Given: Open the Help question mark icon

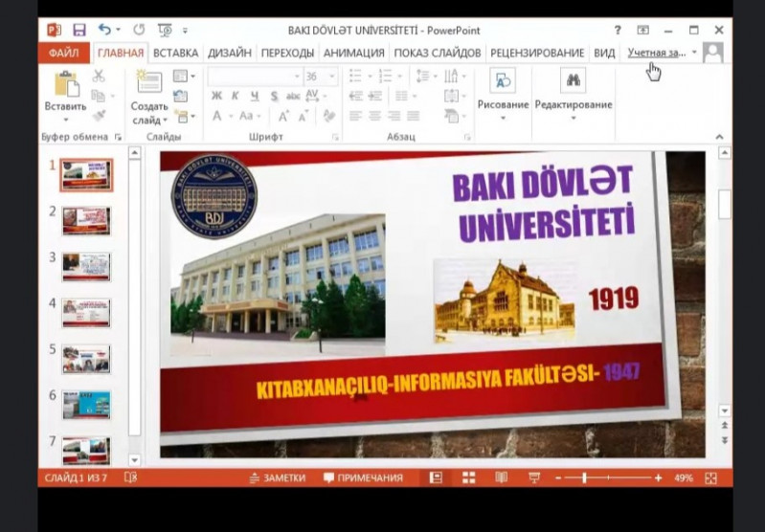Looking at the screenshot, I should point(618,31).
